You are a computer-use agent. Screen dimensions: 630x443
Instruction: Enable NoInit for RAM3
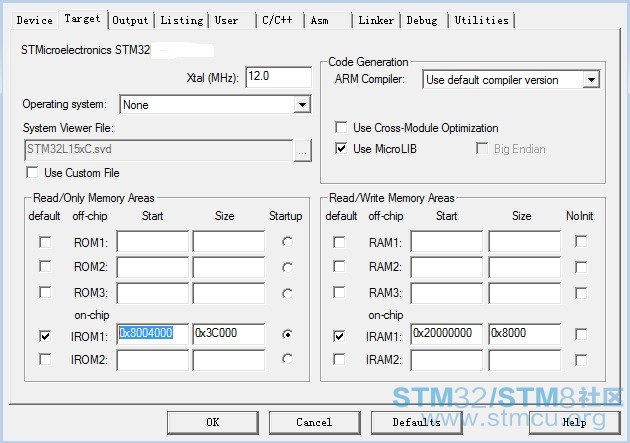pyautogui.click(x=581, y=293)
